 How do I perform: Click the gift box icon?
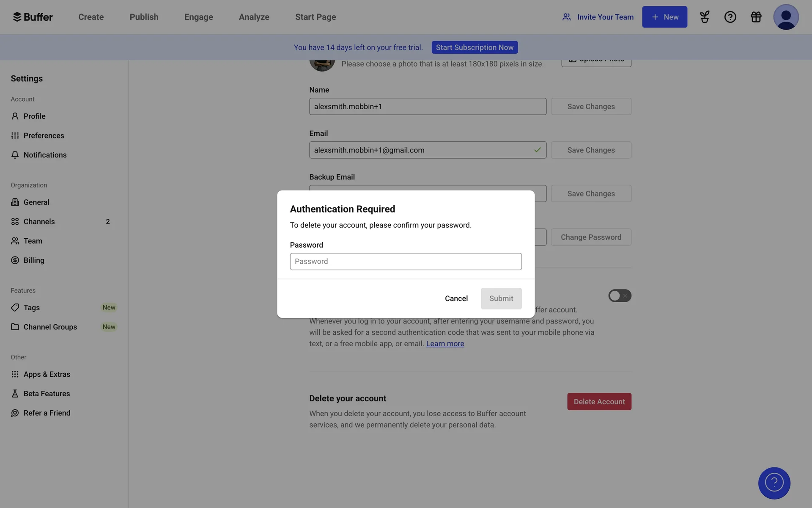756,17
